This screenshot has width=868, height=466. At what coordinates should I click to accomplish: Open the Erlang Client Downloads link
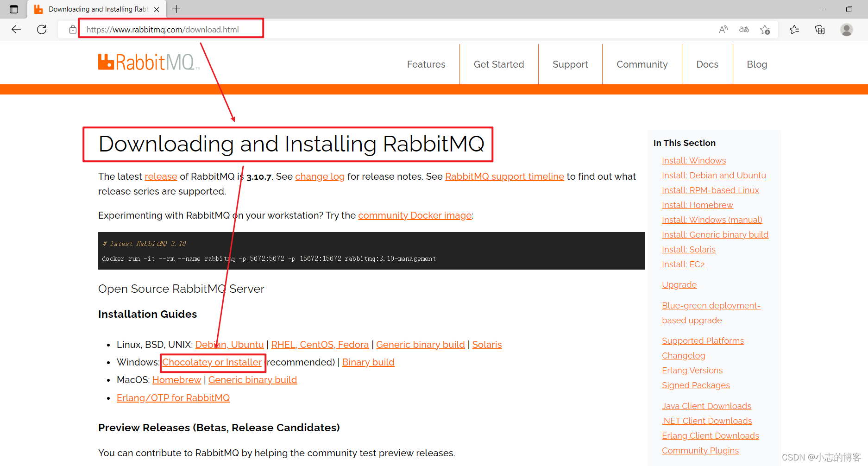(711, 436)
